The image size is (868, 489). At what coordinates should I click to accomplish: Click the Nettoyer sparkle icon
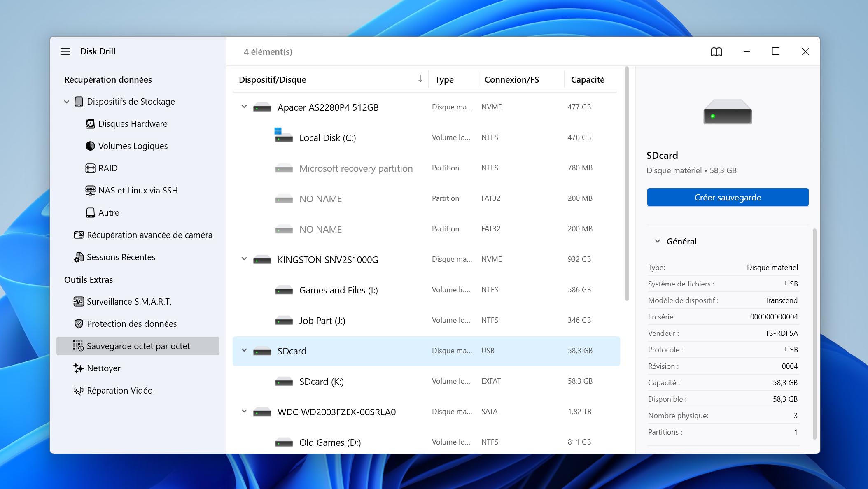click(x=79, y=368)
